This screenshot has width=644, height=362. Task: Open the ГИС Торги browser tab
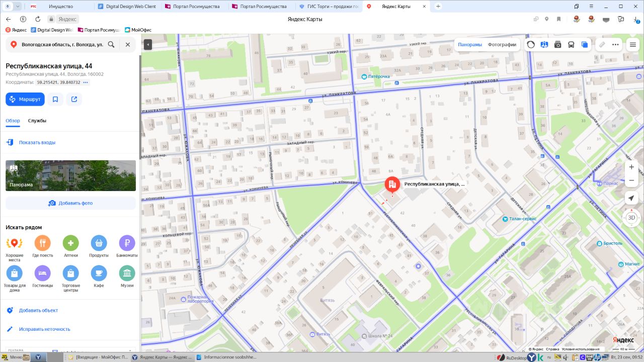point(329,6)
